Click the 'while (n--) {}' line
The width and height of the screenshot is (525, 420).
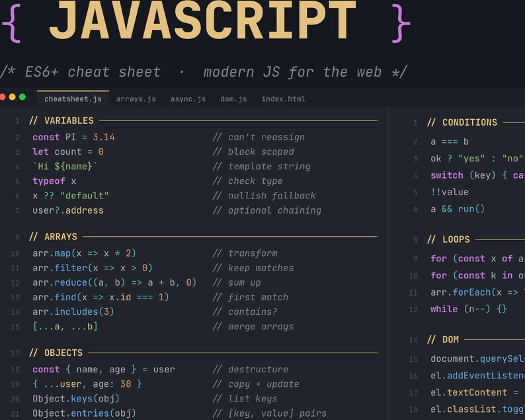pyautogui.click(x=469, y=309)
